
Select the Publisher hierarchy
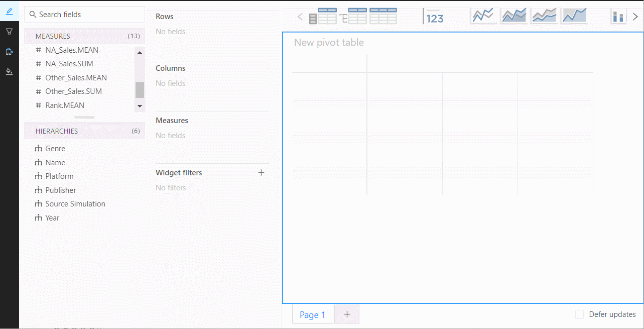61,190
